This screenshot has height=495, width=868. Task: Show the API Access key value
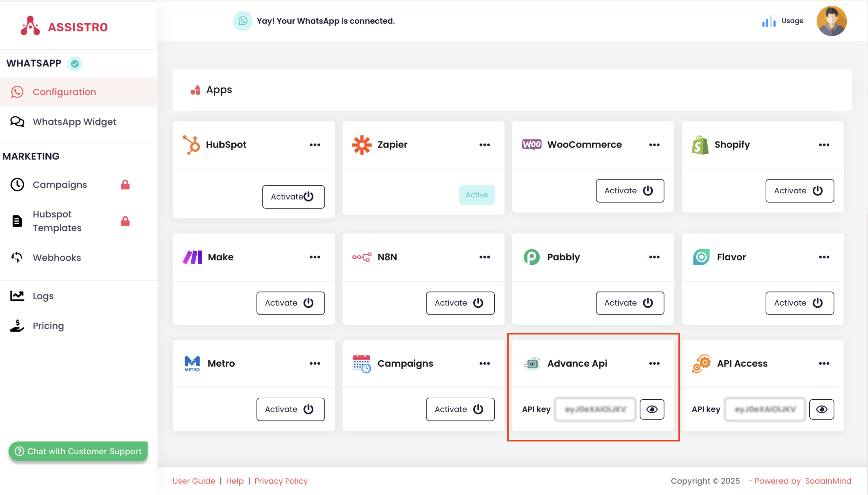[x=821, y=409]
